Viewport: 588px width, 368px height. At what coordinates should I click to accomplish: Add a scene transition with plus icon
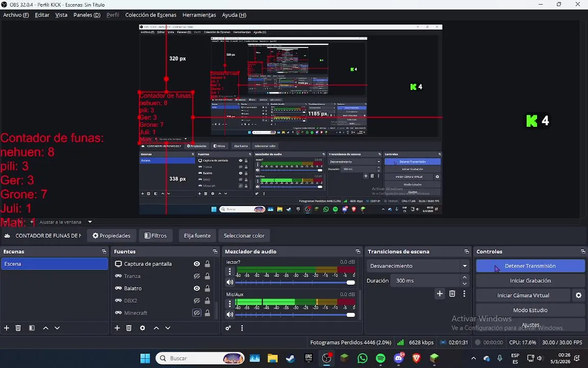click(440, 294)
